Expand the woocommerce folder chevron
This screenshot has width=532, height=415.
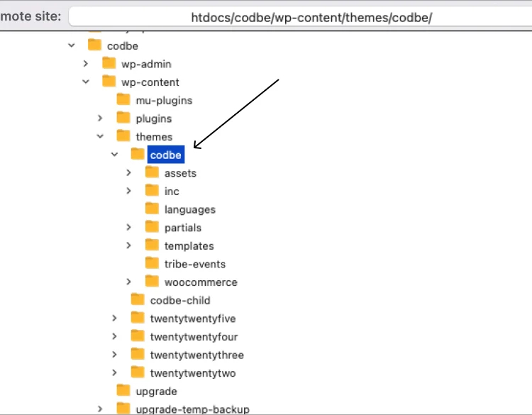tap(128, 282)
